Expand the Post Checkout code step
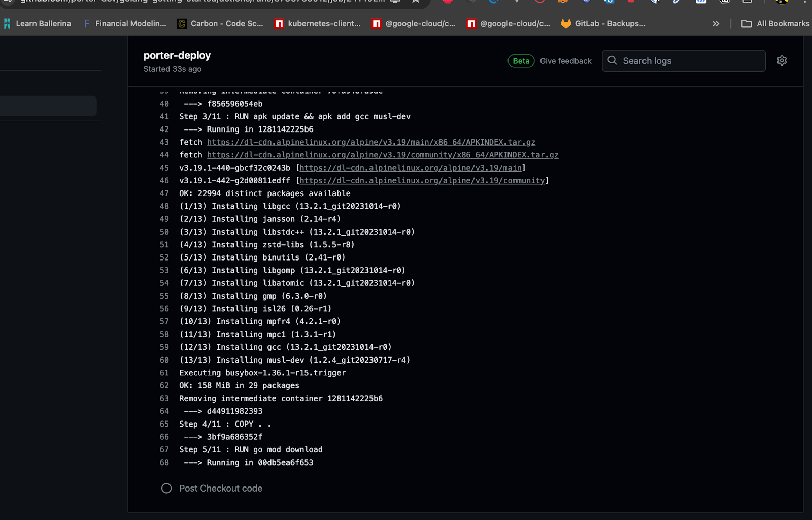Image resolution: width=812 pixels, height=520 pixels. pos(221,488)
